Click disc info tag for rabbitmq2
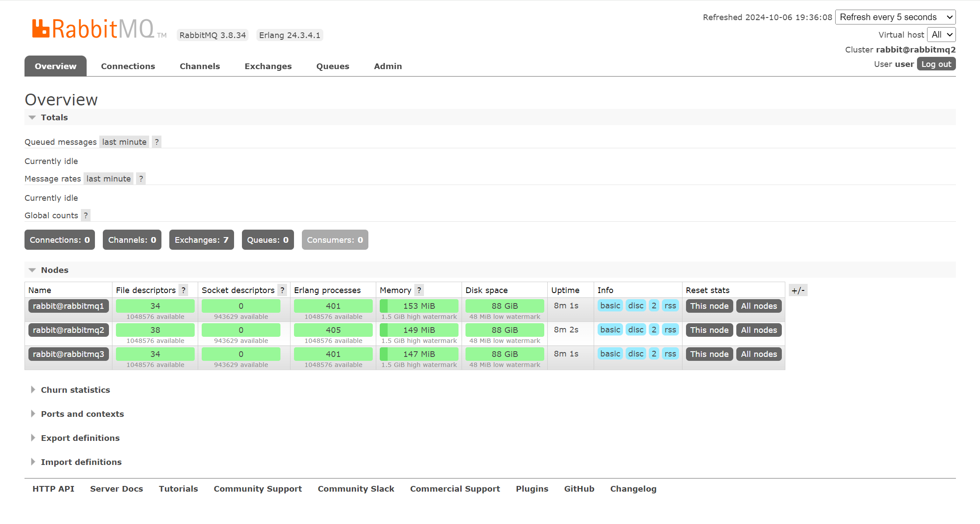 (x=636, y=330)
